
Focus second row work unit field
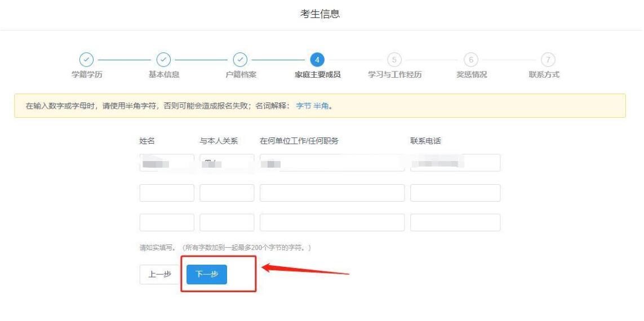tap(332, 193)
